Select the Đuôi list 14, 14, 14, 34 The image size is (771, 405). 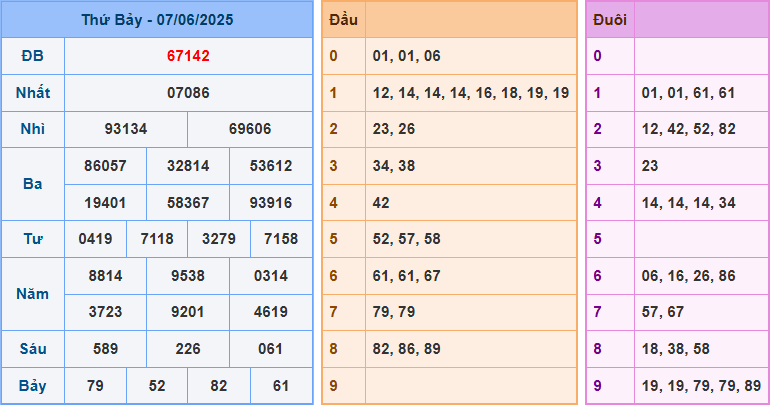click(689, 202)
